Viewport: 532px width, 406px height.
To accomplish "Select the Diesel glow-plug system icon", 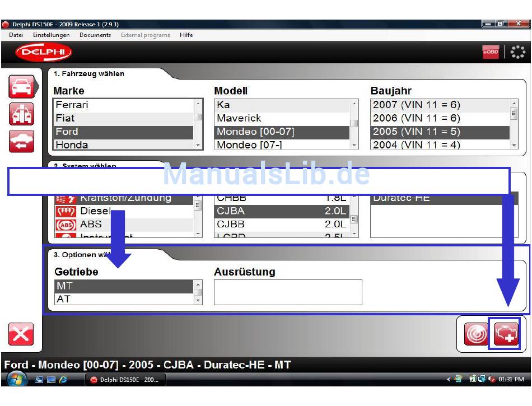I will coord(66,211).
